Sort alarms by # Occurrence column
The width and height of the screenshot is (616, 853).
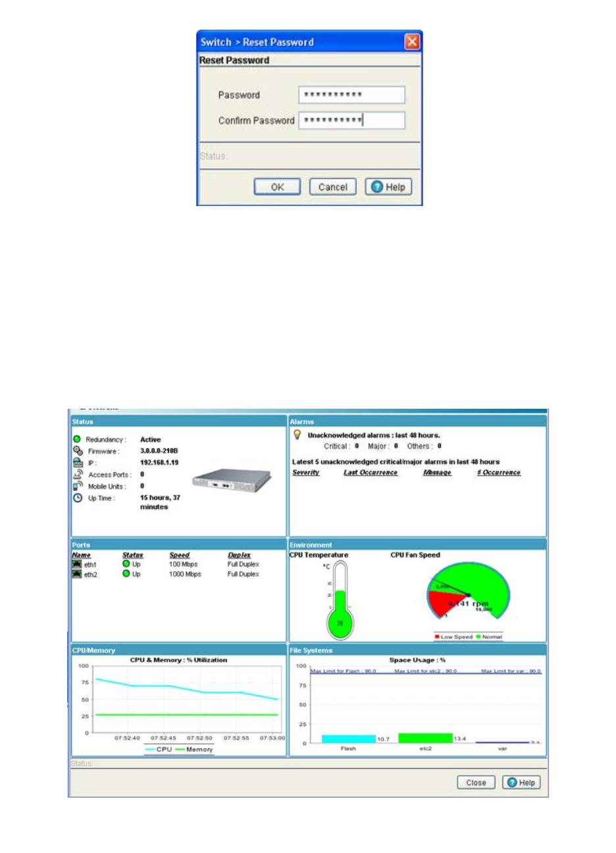[499, 473]
